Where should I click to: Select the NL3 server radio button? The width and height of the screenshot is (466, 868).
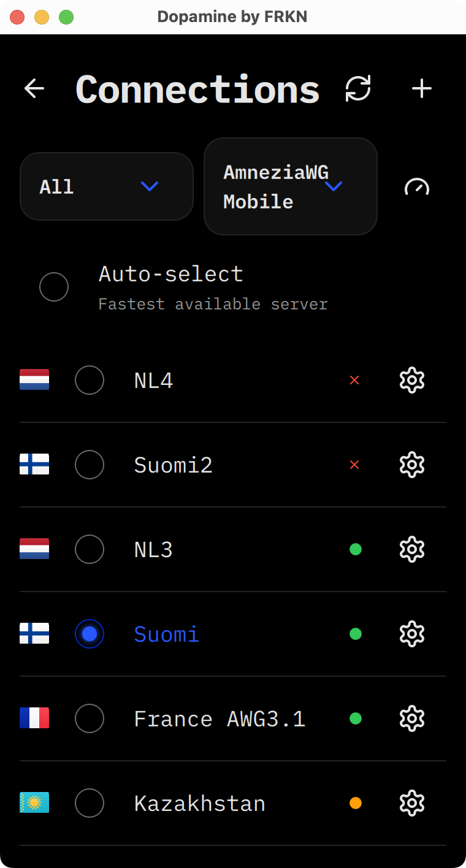point(90,549)
